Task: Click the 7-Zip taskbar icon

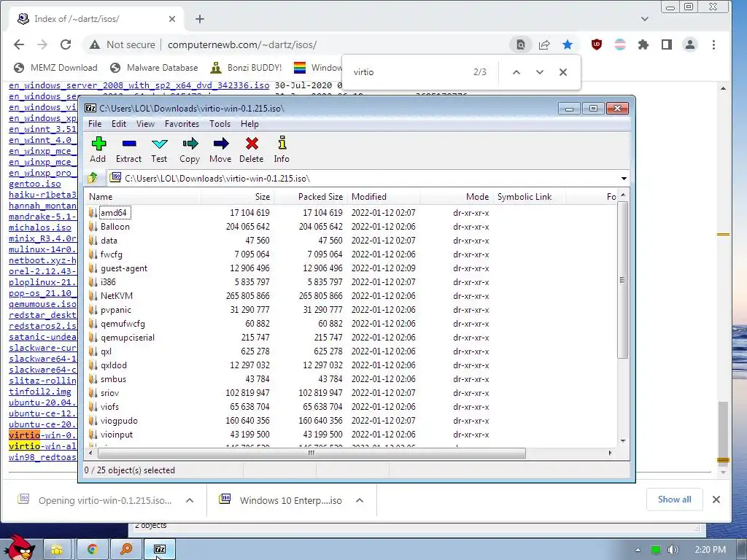Action: pyautogui.click(x=160, y=550)
